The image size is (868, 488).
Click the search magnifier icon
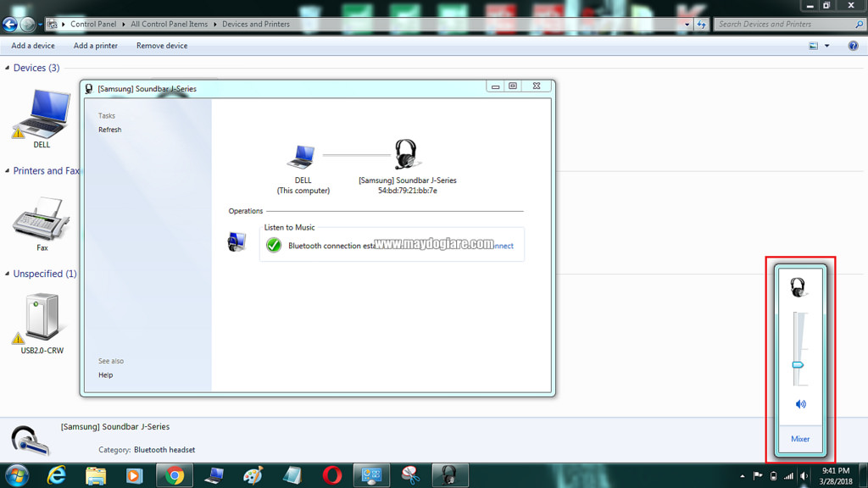pos(860,25)
